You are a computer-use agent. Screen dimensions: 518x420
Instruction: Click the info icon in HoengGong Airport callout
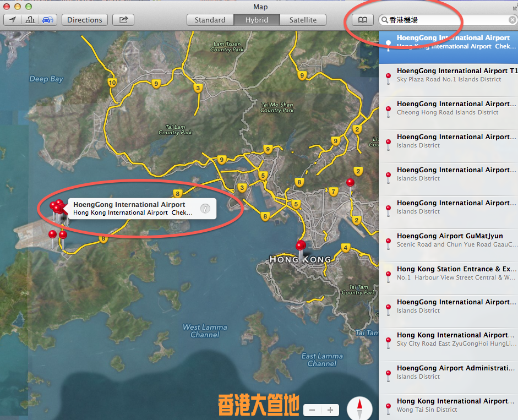(205, 209)
